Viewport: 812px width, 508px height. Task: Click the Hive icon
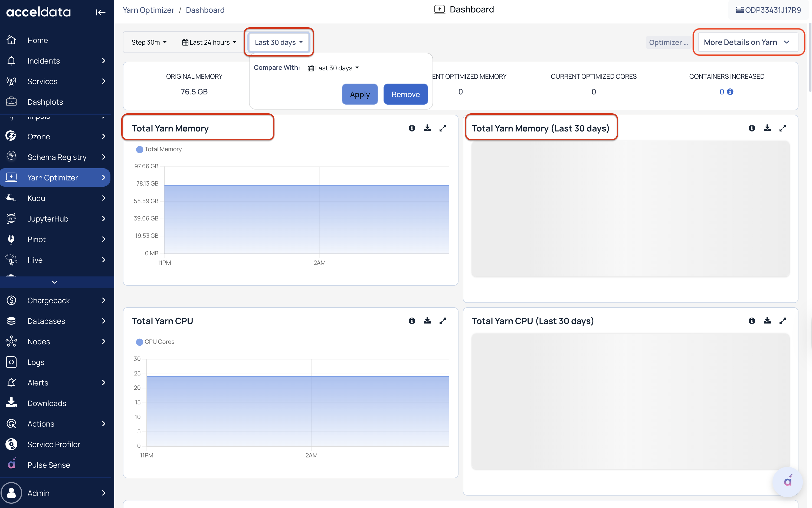pos(11,260)
